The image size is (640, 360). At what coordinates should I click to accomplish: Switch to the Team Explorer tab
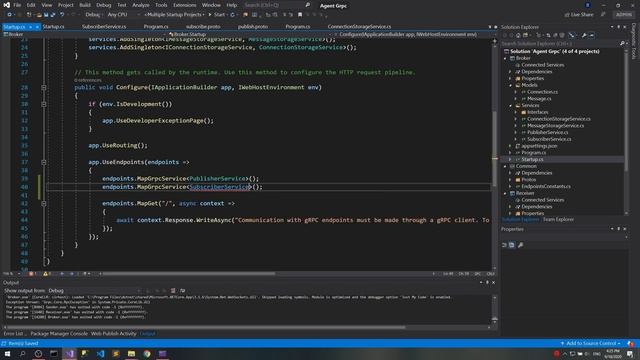[558, 220]
